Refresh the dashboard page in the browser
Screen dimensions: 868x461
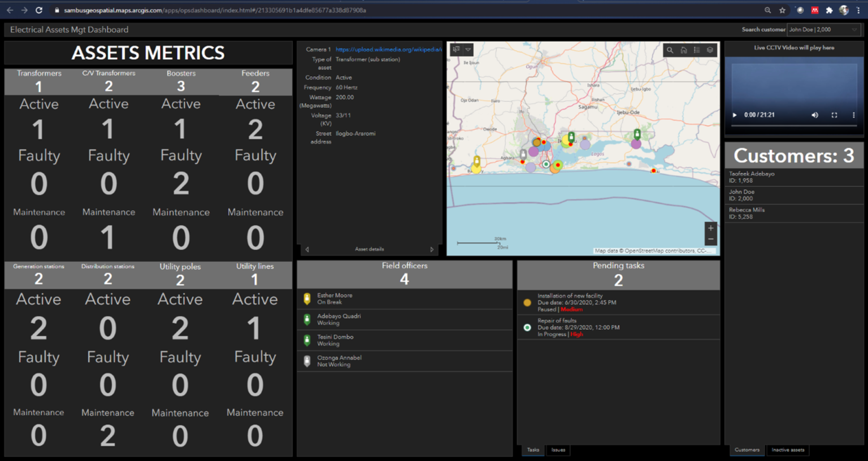pyautogui.click(x=38, y=9)
